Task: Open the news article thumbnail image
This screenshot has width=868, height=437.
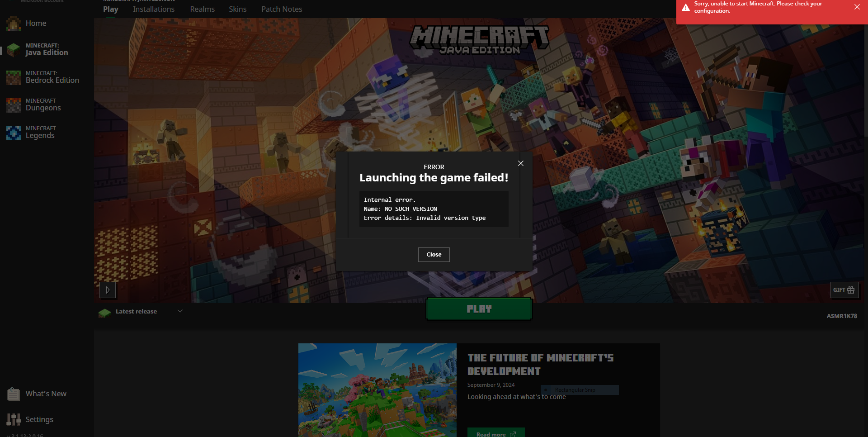Action: [377, 390]
